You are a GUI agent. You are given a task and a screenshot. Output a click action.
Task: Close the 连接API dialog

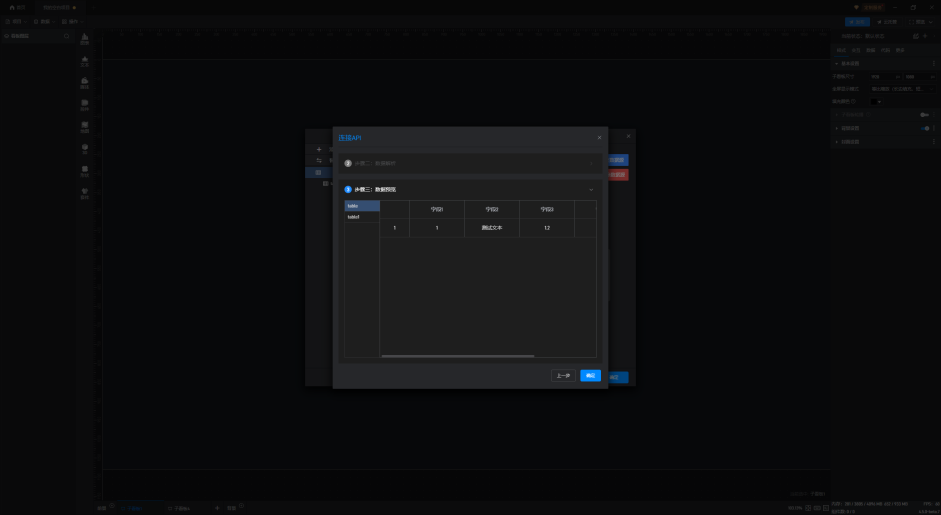tap(599, 137)
